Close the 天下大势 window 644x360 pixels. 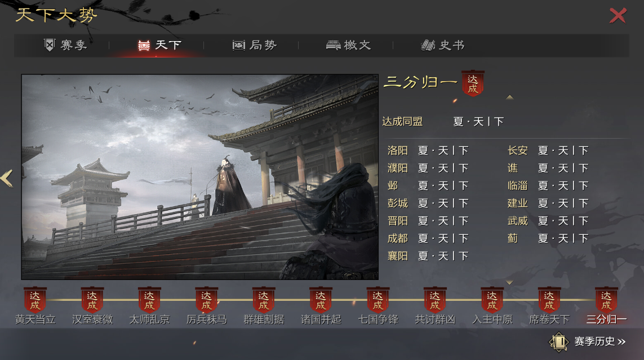pyautogui.click(x=618, y=16)
